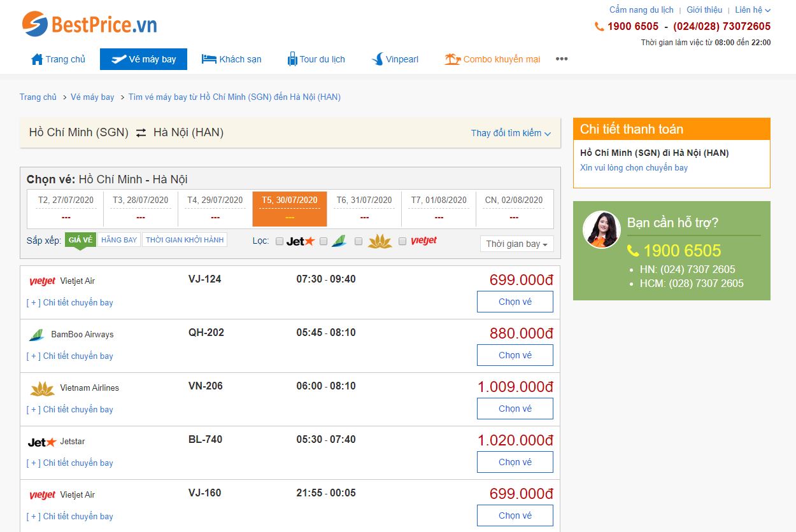Click the airplane icon in Vé máy bay tab
Viewport: 796px width, 532px height.
tap(118, 59)
